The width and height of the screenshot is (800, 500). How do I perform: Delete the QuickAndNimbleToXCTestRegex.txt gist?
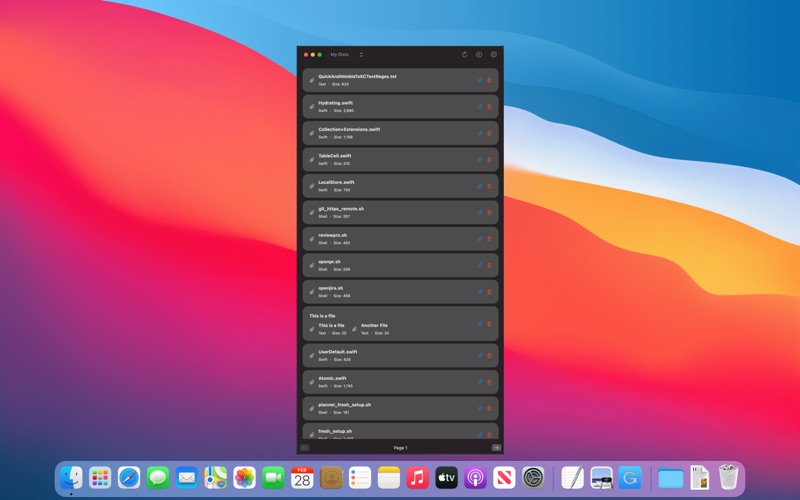click(x=489, y=80)
